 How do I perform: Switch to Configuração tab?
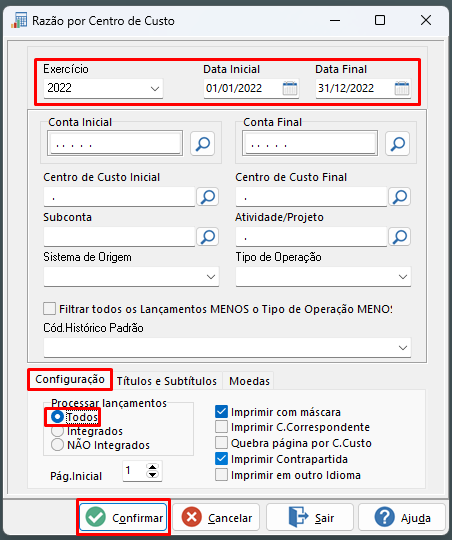(70, 379)
